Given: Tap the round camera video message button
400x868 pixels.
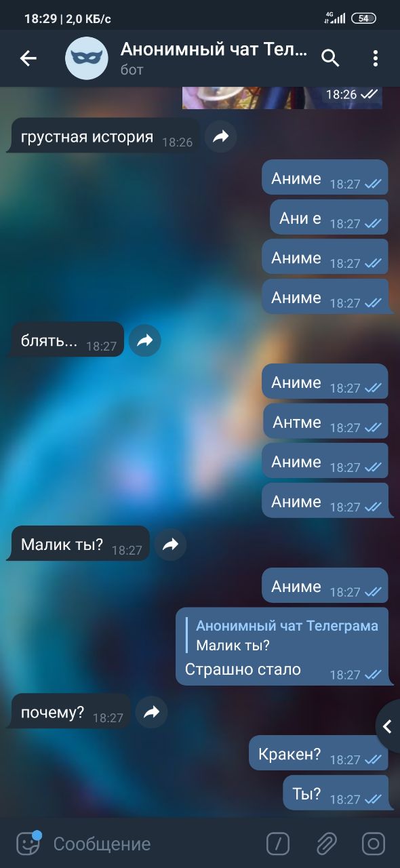Looking at the screenshot, I should [374, 844].
